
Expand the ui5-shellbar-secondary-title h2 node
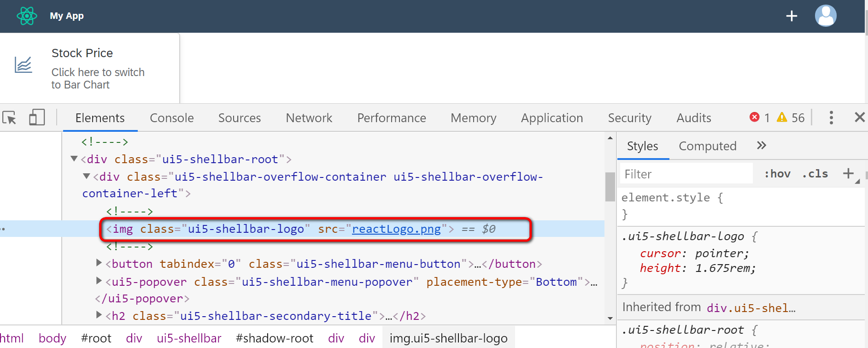99,315
